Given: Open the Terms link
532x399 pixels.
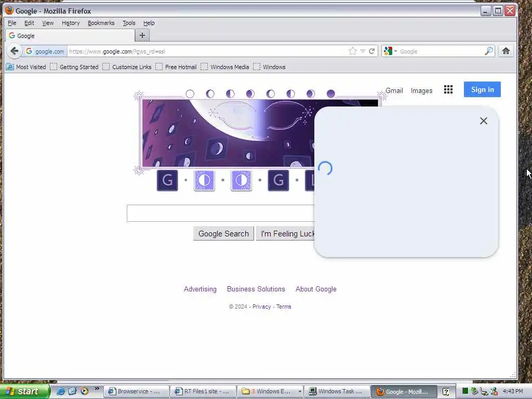Looking at the screenshot, I should pos(284,307).
